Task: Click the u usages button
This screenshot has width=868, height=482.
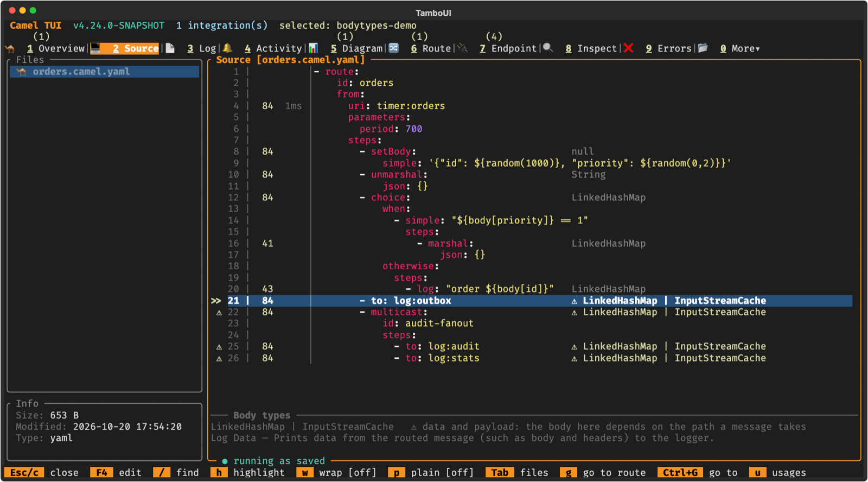Action: (777, 473)
